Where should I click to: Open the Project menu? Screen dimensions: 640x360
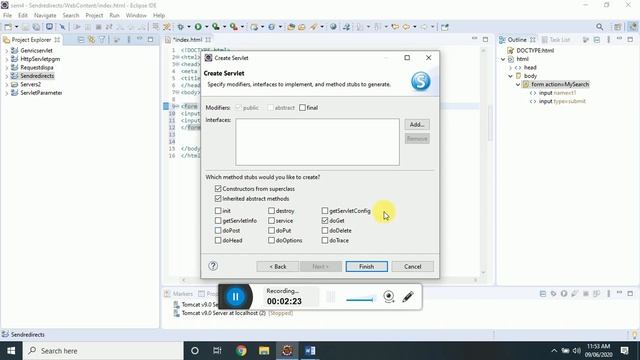click(x=94, y=15)
